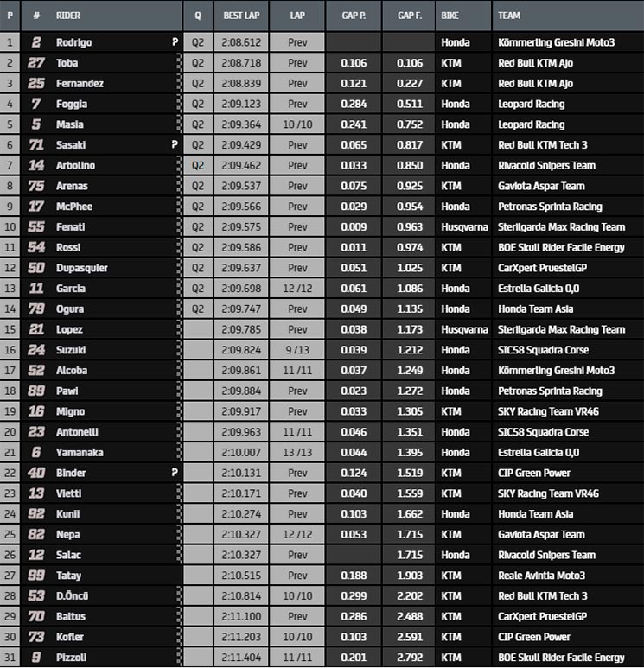Viewport: 644px width, 668px height.
Task: Click the checkered flag icon beside Pizzoli
Action: coord(179,658)
